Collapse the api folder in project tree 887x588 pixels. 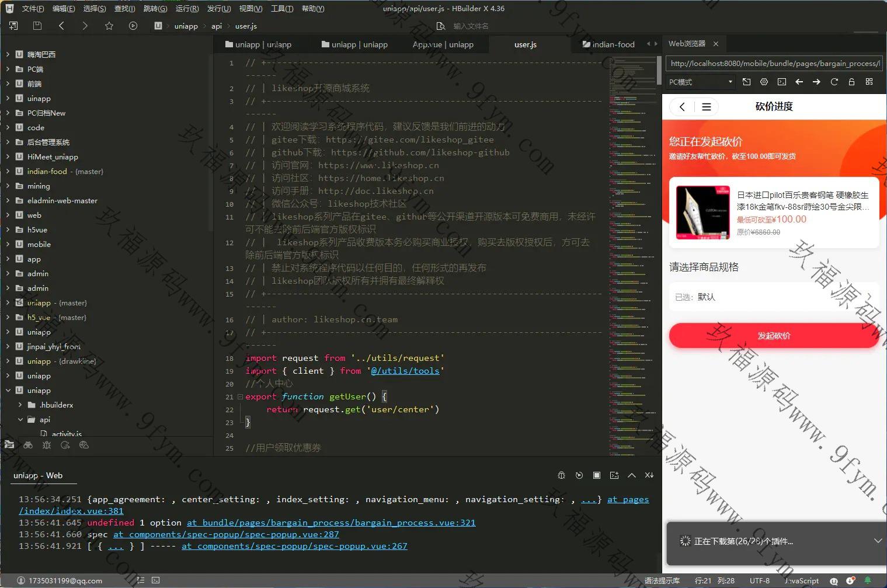pyautogui.click(x=20, y=419)
